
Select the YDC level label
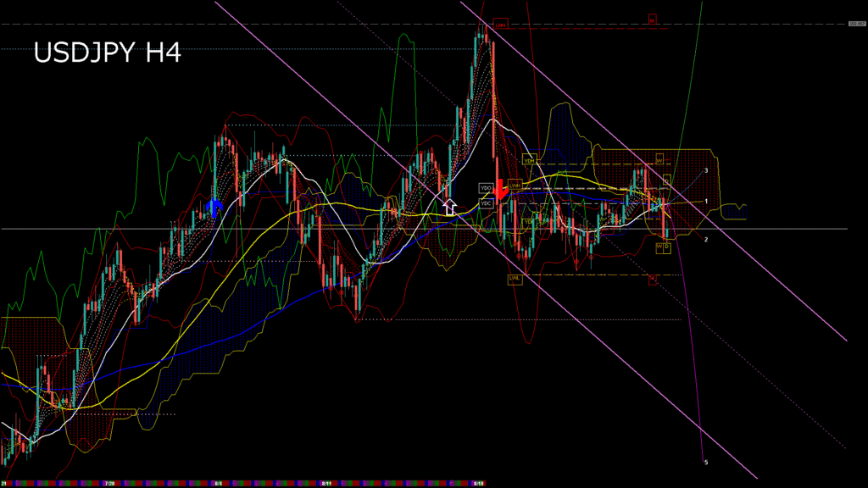pos(487,203)
